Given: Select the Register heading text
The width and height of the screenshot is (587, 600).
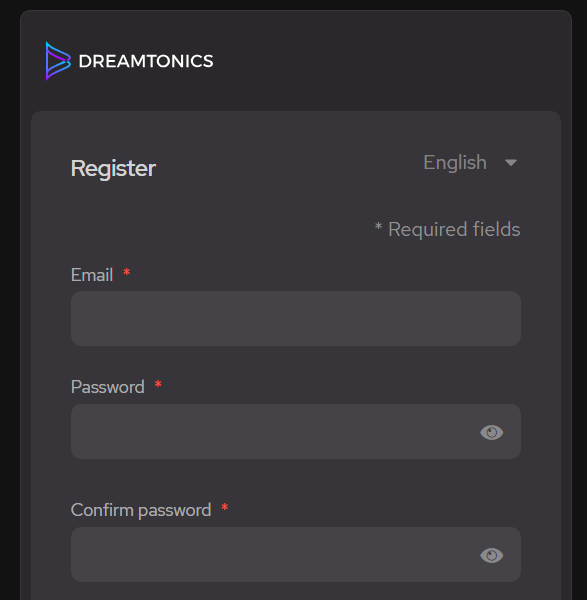Looking at the screenshot, I should tap(113, 168).
